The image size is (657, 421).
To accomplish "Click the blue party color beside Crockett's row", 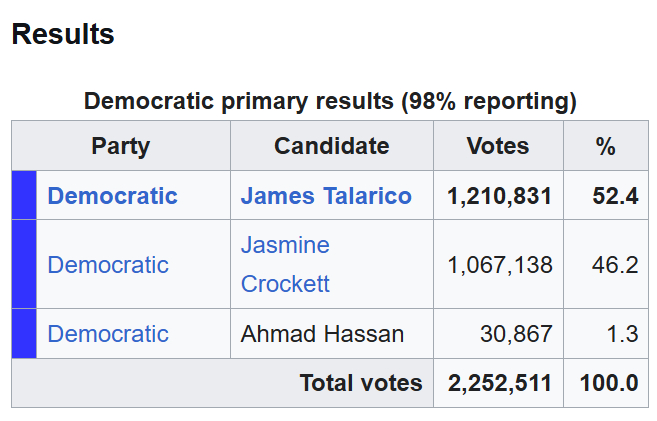I will (24, 265).
